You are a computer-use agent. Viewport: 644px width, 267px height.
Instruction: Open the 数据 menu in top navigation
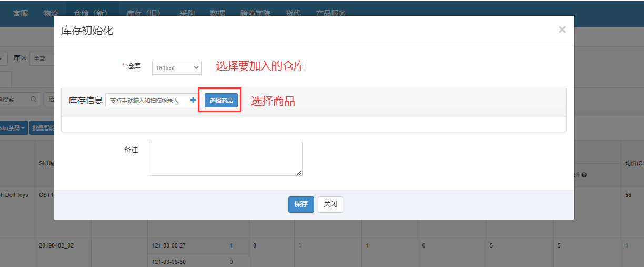coord(217,13)
